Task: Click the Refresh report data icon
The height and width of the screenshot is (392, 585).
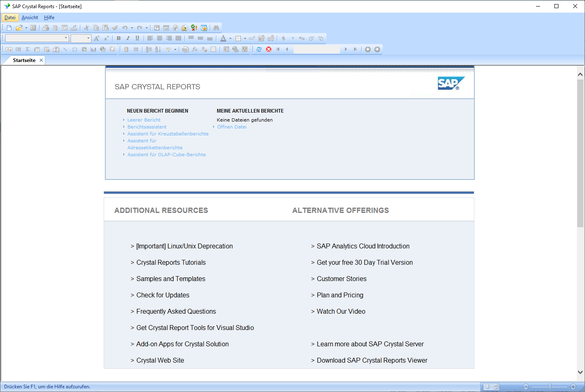Action: pos(259,49)
